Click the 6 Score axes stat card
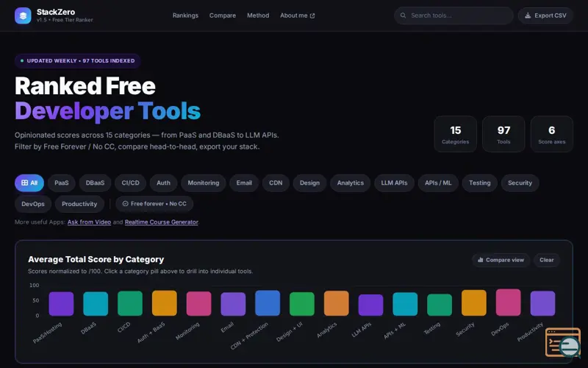The height and width of the screenshot is (368, 588). point(552,134)
